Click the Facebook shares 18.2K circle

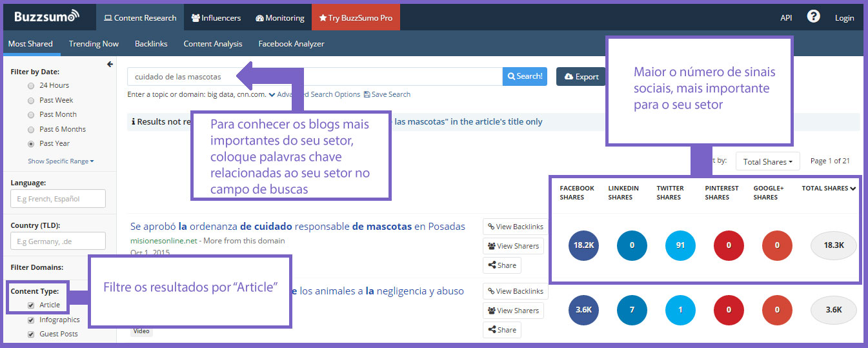[584, 245]
